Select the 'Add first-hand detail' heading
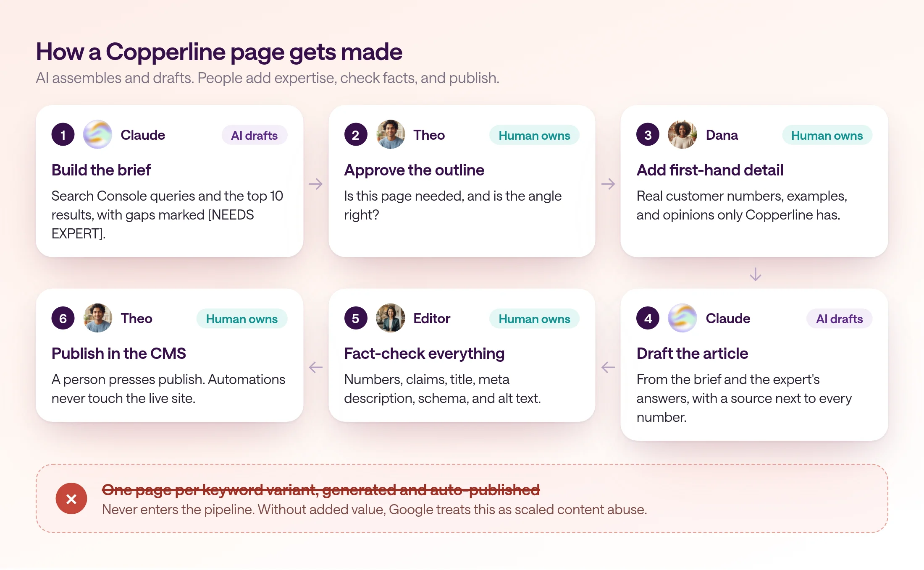924x570 pixels. 710,170
